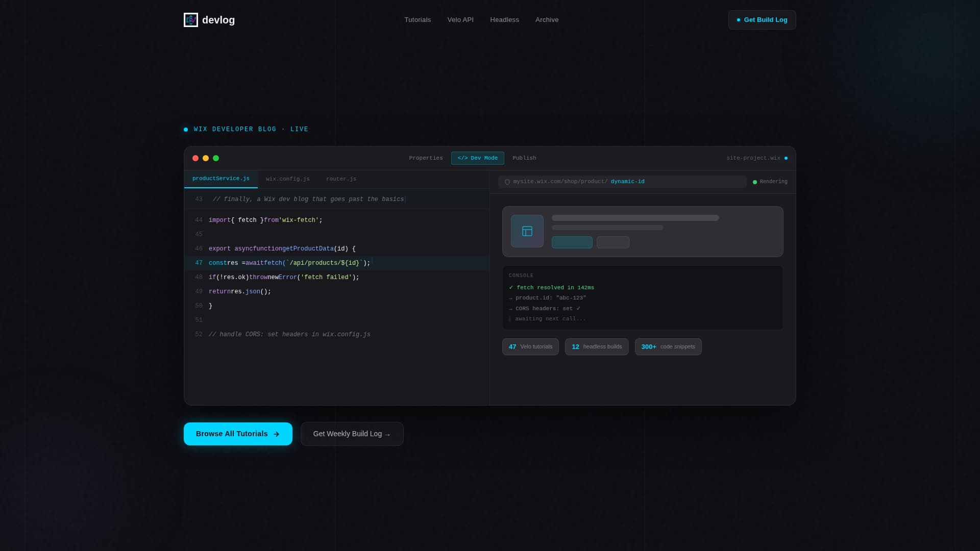Click the getProductData function declaration line
980x551 pixels.
coord(282,249)
